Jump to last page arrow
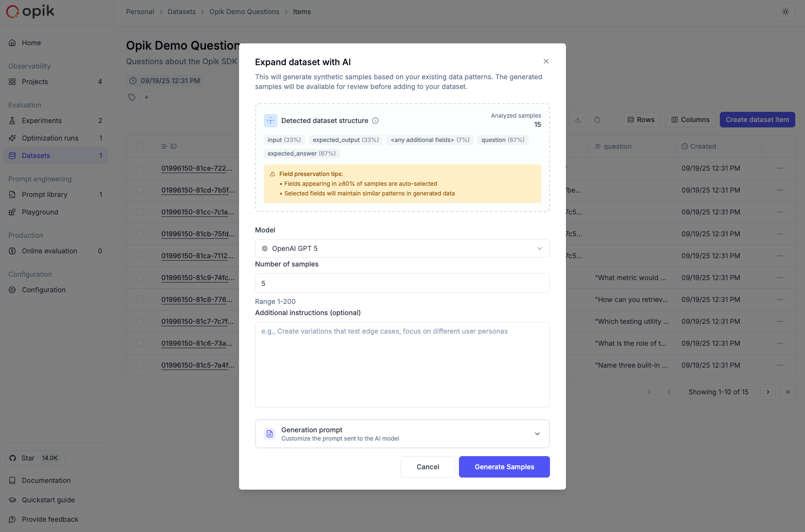This screenshot has height=532, width=805. 787,392
